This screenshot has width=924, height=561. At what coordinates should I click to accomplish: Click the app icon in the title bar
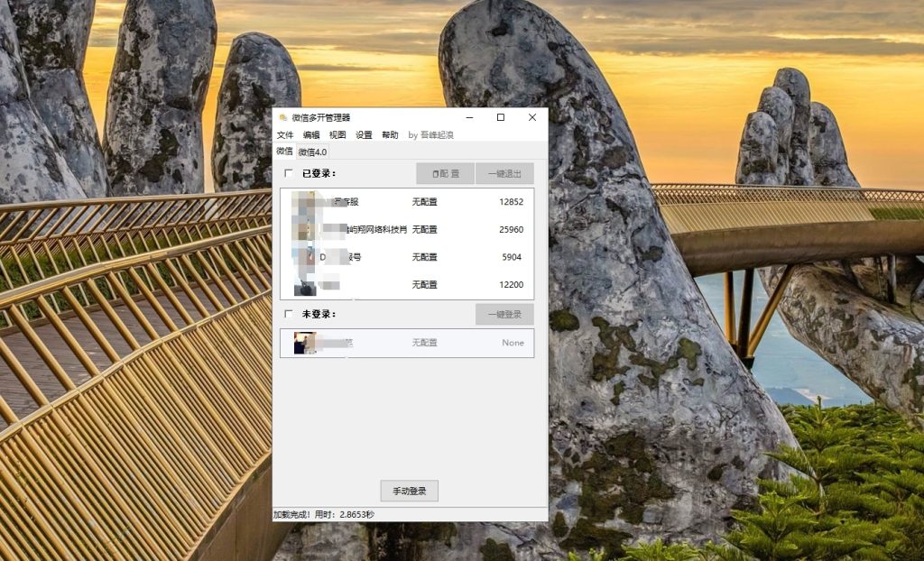click(x=282, y=118)
